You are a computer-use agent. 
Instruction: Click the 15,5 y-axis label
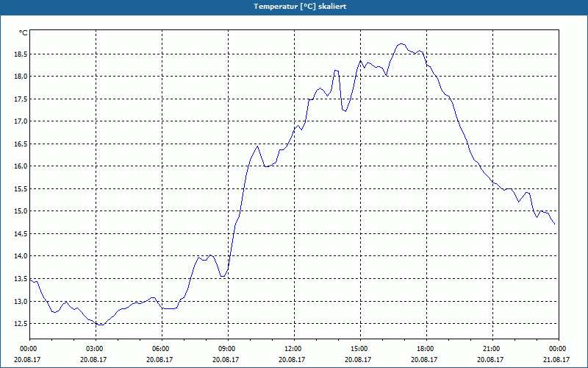[21, 189]
